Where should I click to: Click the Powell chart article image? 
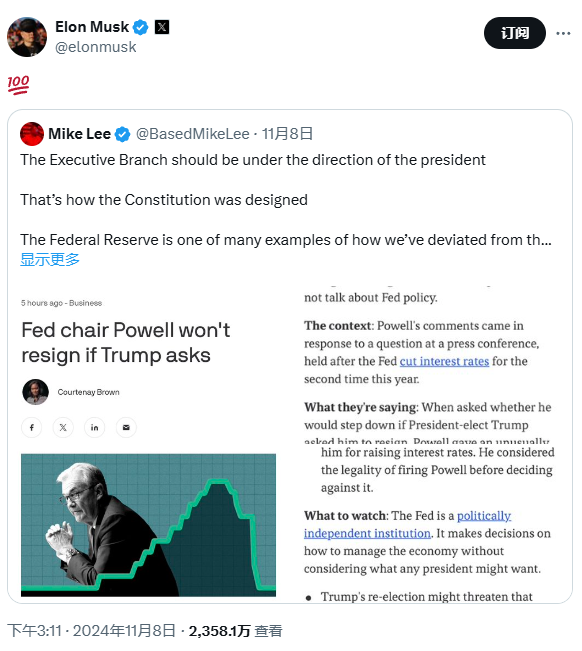click(148, 525)
